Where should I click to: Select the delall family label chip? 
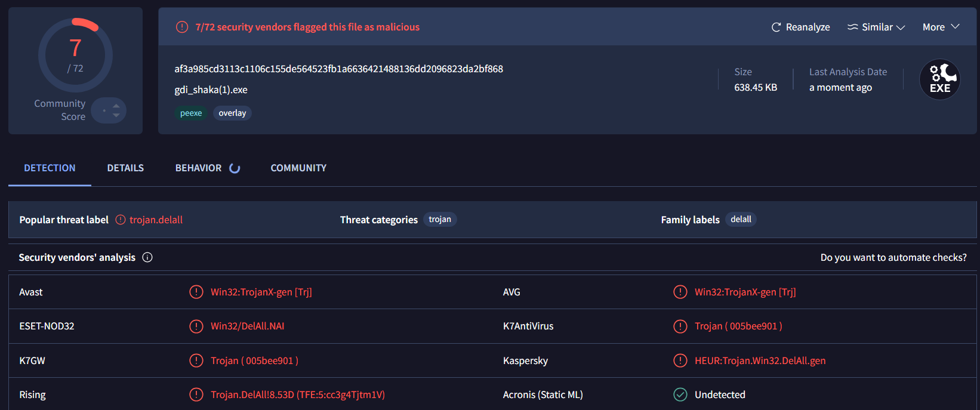coord(741,219)
